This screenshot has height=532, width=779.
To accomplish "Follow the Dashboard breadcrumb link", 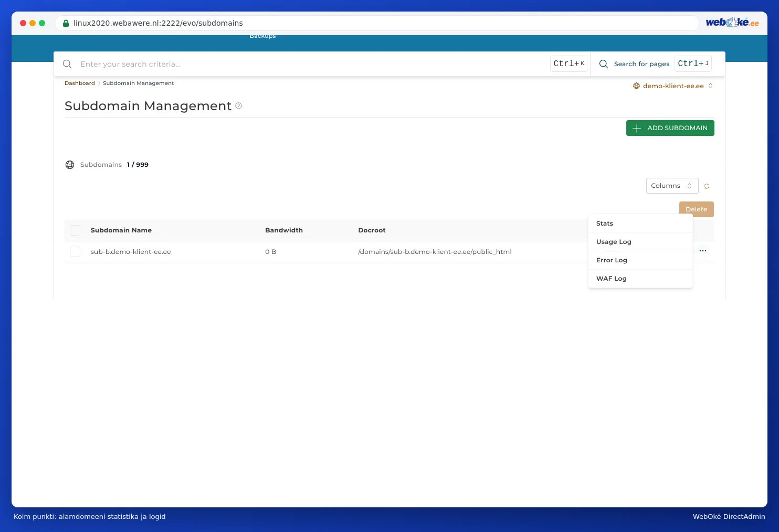I will (80, 83).
